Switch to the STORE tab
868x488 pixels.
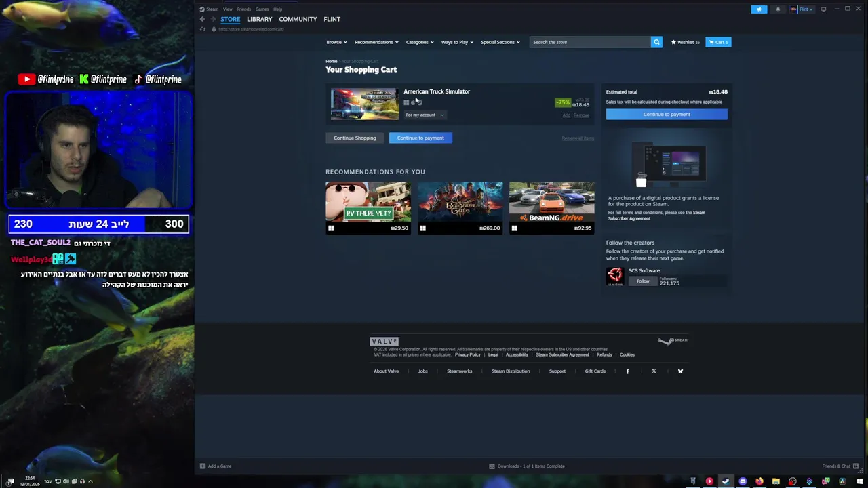point(230,19)
